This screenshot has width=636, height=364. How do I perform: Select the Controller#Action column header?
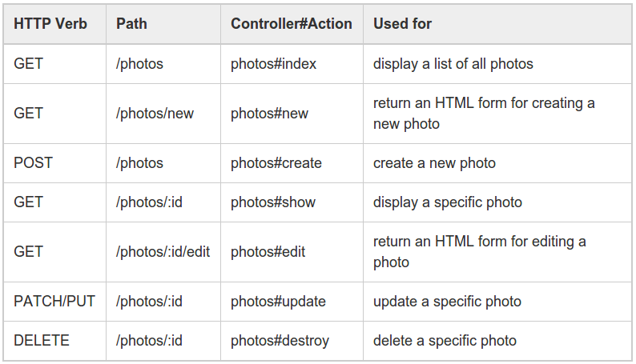[x=292, y=24]
